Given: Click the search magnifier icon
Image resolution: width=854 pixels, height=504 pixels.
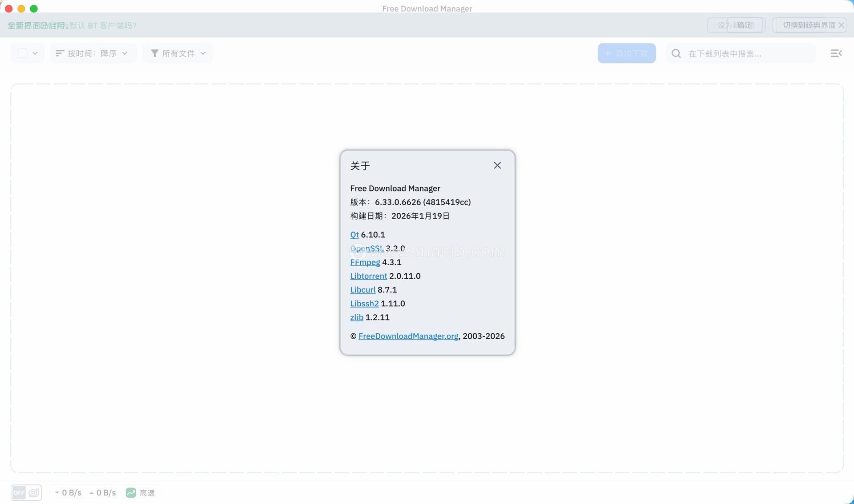Looking at the screenshot, I should tap(677, 53).
